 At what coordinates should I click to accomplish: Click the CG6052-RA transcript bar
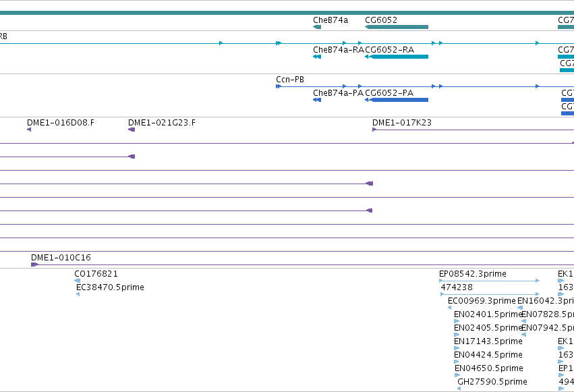click(x=397, y=57)
